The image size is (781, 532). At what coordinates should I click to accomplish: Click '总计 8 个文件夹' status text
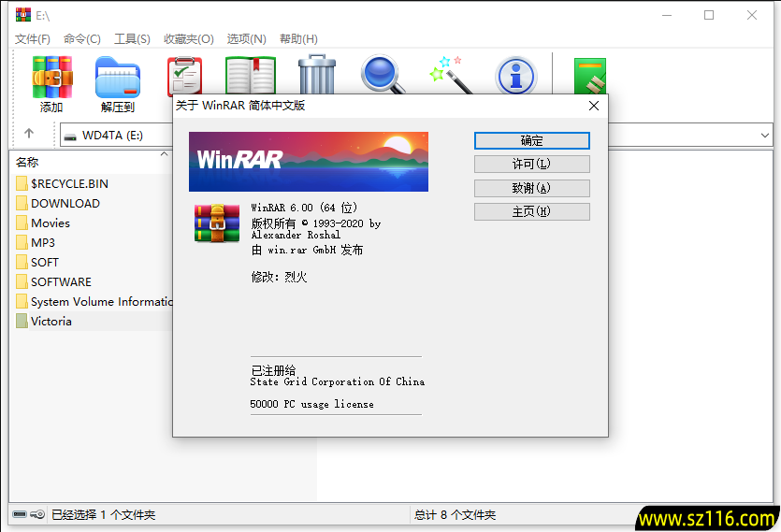click(x=455, y=514)
